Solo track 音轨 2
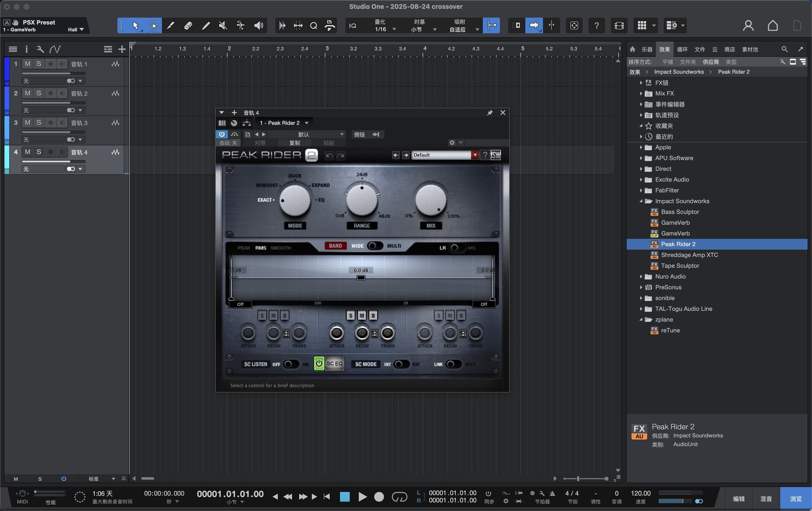 point(38,93)
